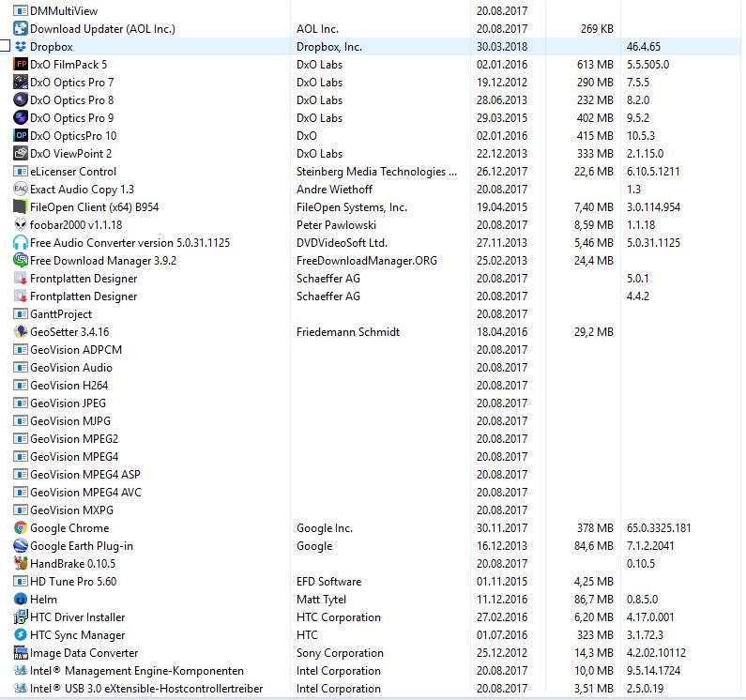
Task: Click the DxO Optics Pro 9 icon
Action: click(21, 118)
